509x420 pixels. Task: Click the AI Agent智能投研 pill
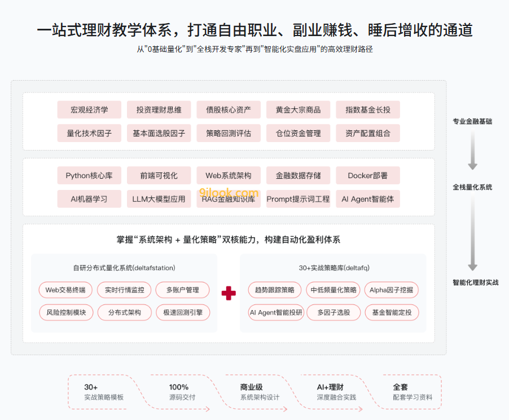[276, 312]
